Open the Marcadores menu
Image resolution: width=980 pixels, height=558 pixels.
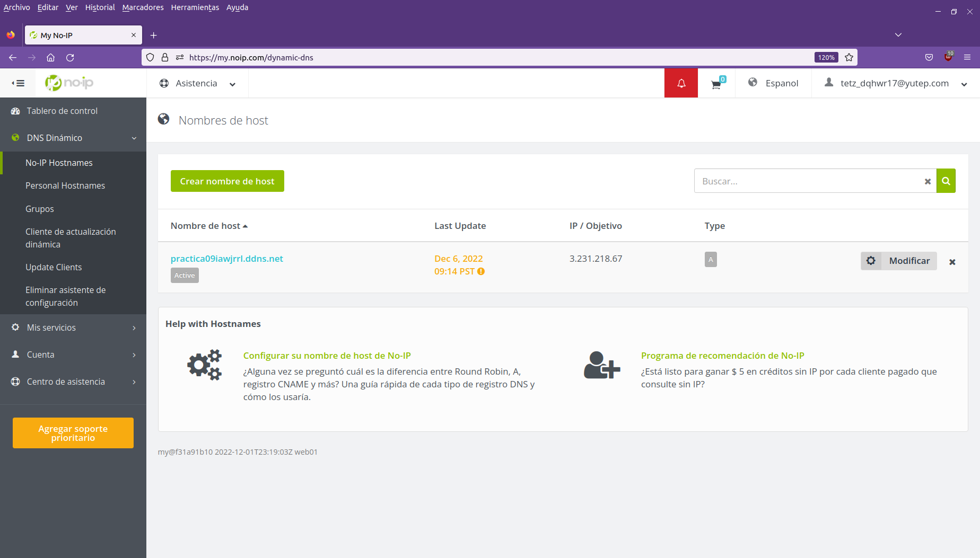143,7
